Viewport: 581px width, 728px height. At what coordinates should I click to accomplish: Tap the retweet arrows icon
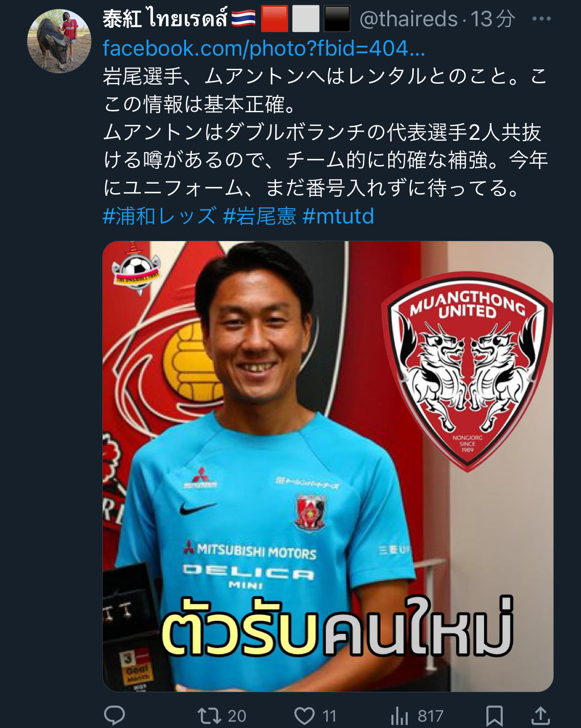pos(210,716)
